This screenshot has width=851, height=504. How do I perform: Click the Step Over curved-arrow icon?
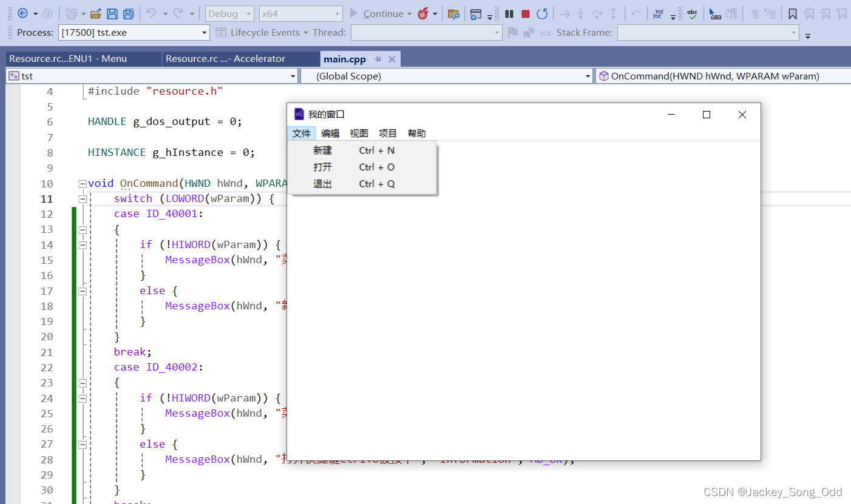[x=597, y=13]
